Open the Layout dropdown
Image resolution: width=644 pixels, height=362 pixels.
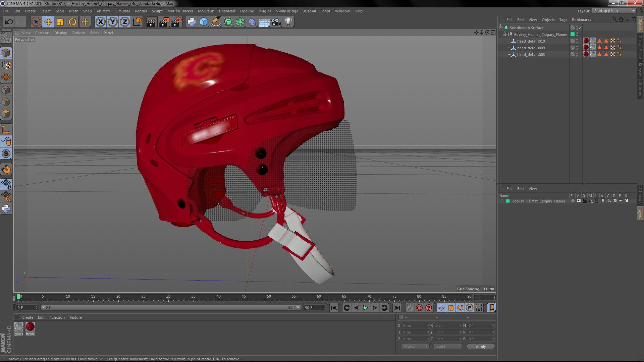614,11
